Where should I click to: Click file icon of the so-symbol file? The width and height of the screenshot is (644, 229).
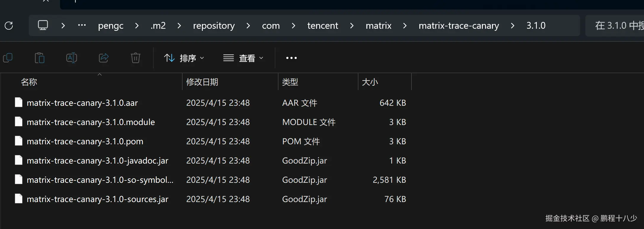point(19,180)
